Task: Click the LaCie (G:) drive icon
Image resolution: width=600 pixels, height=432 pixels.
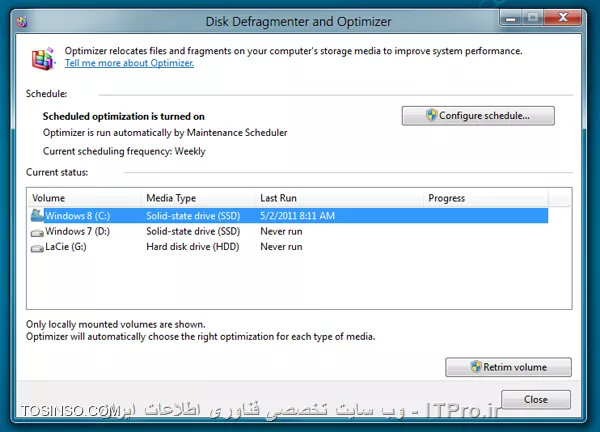Action: pyautogui.click(x=37, y=248)
